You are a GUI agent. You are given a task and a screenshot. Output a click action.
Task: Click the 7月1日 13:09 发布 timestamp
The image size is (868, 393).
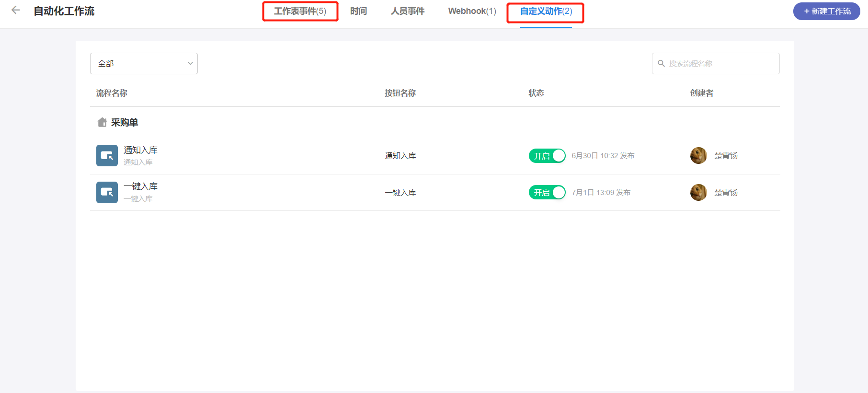[601, 193]
